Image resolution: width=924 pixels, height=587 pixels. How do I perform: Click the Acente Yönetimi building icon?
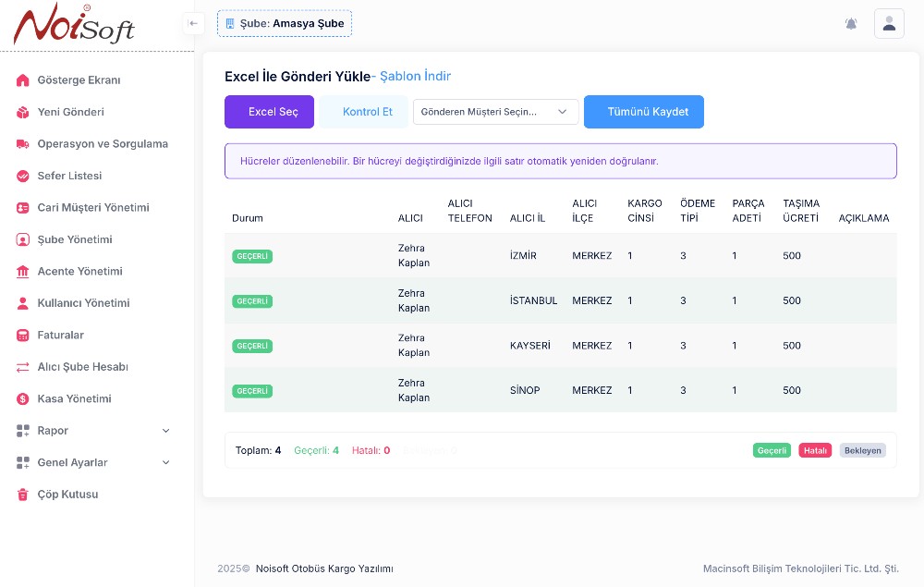[x=23, y=272]
